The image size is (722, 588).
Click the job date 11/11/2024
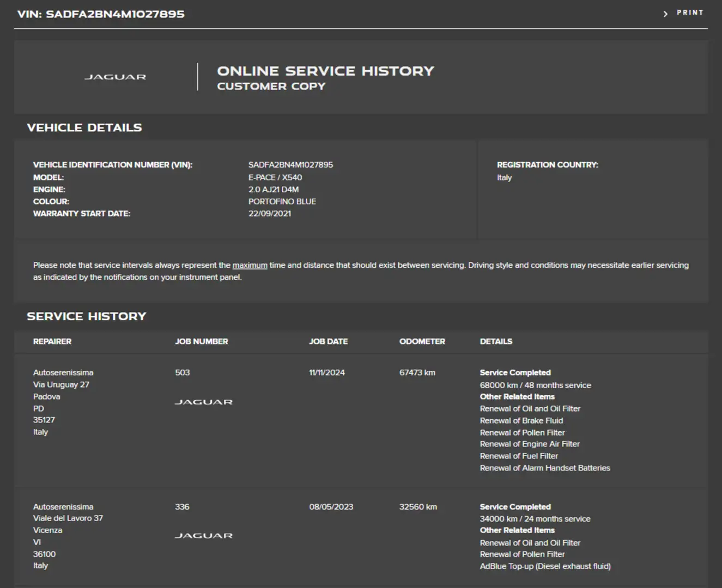coord(327,372)
